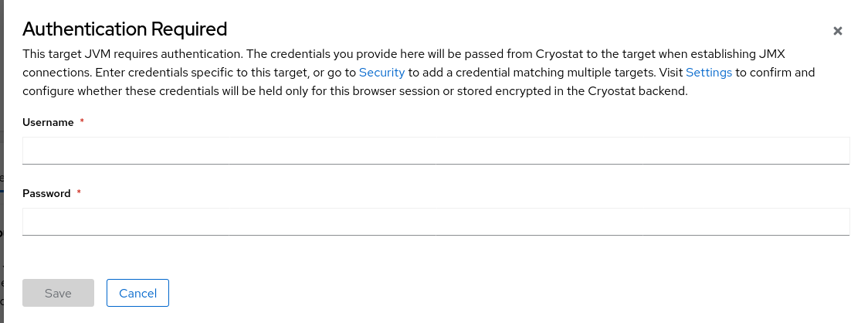This screenshot has height=323, width=868.
Task: Click the Username field label
Action: (48, 122)
